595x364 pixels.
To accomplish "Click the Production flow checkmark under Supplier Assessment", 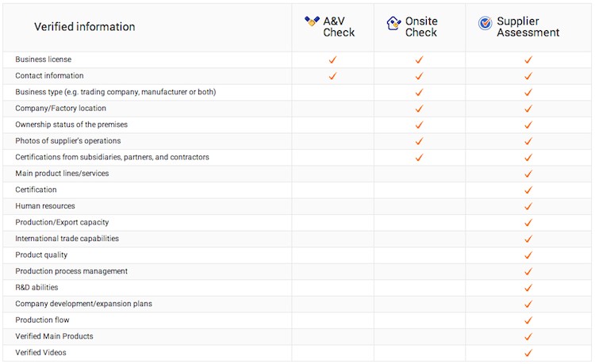I will point(528,320).
